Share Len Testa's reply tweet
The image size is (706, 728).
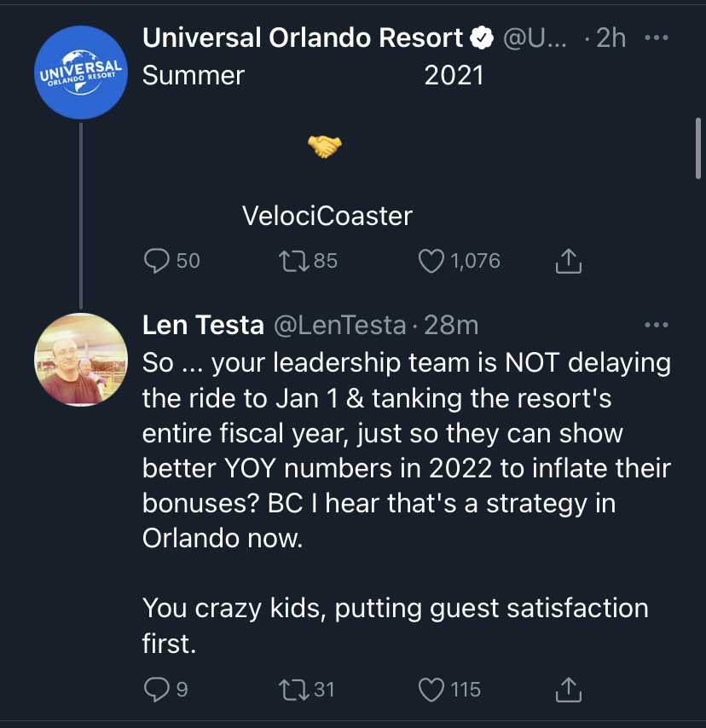tap(568, 689)
